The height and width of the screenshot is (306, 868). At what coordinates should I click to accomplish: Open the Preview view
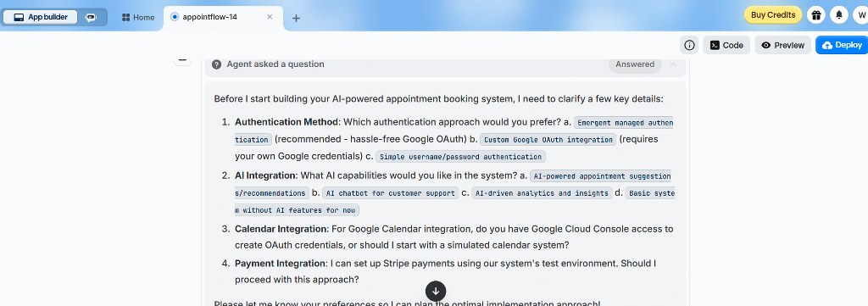(x=782, y=46)
